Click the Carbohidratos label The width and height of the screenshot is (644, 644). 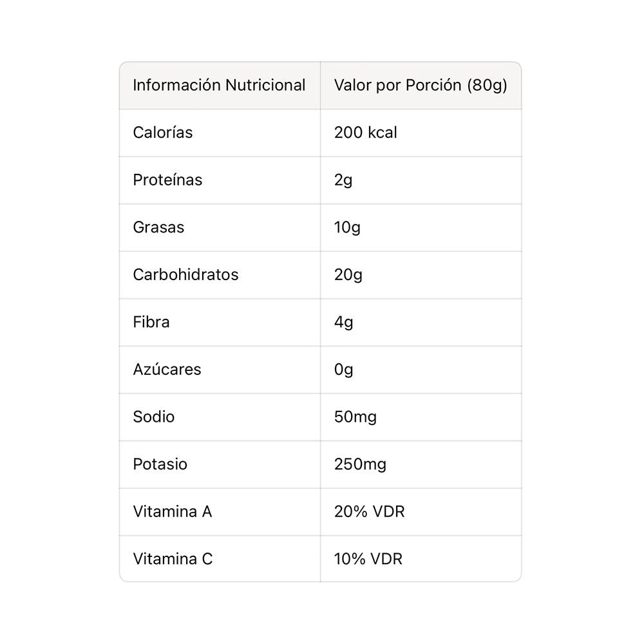tap(185, 274)
